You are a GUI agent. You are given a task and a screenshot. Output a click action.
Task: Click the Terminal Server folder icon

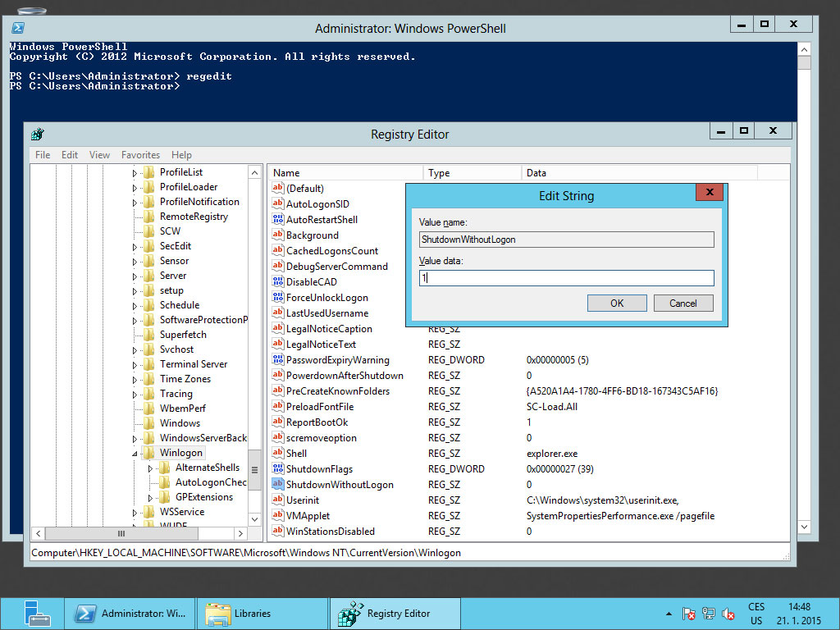[x=148, y=364]
